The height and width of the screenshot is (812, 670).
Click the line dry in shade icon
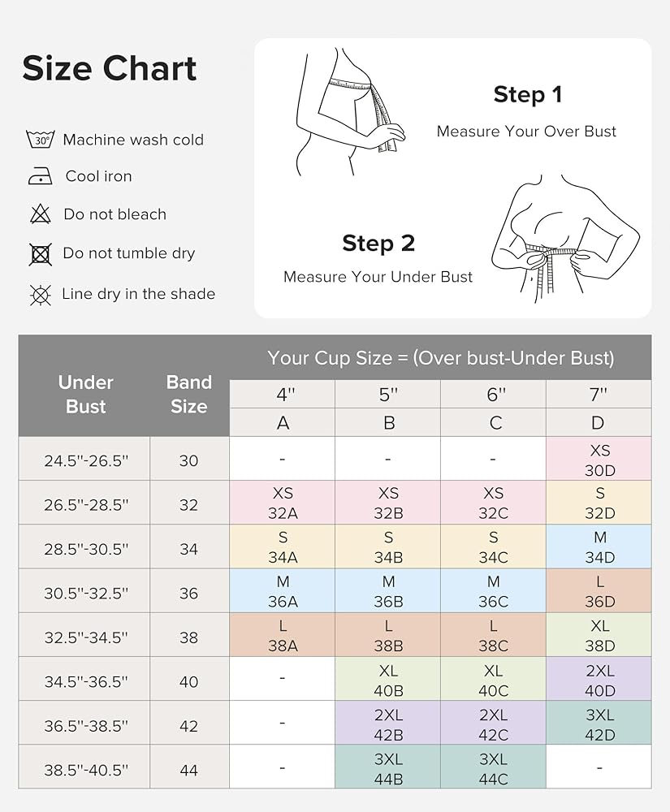41,295
